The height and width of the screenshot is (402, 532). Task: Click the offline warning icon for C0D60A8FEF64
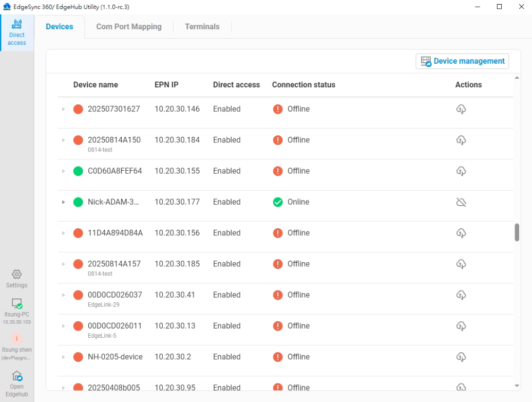[278, 171]
